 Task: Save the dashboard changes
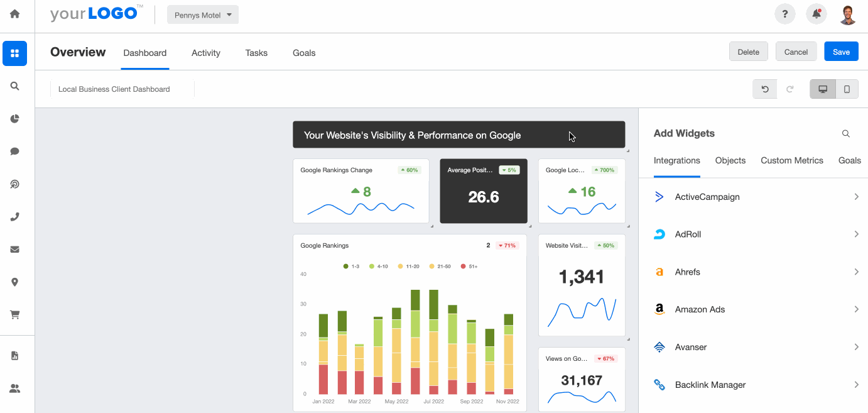(x=841, y=52)
